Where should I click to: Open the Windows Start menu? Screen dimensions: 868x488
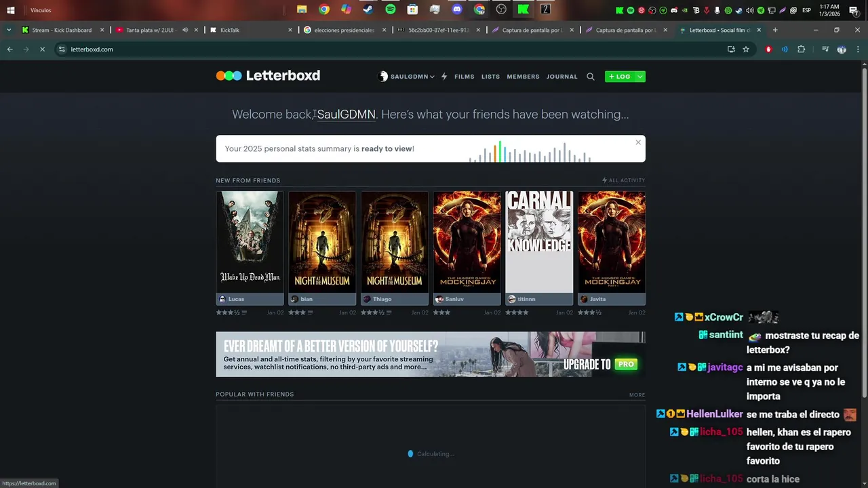[11, 10]
